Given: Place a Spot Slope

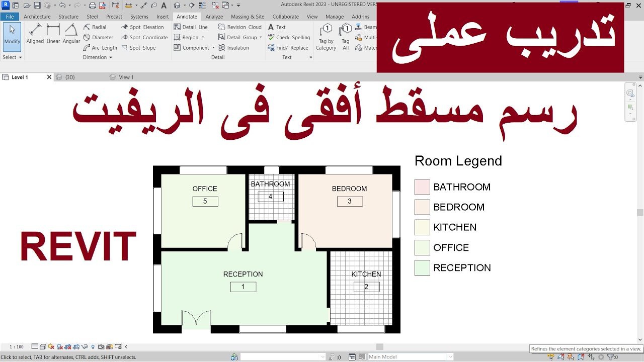Looking at the screenshot, I should click(138, 48).
